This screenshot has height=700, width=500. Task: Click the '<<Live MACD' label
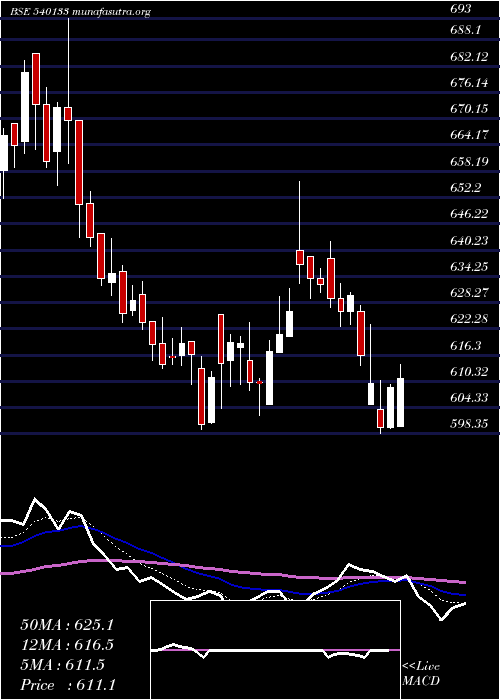coord(421,674)
